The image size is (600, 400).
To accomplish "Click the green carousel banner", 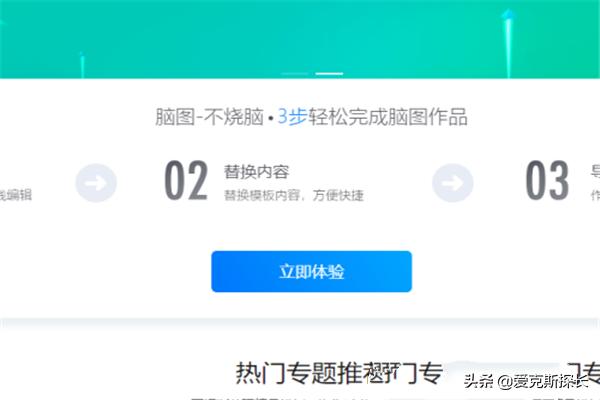I will (300, 39).
